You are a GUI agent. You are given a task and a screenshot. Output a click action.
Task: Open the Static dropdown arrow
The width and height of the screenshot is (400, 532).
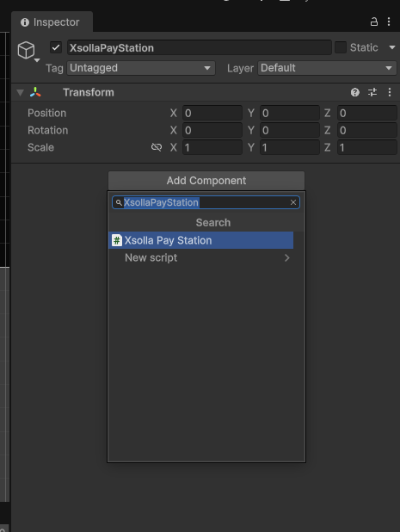392,47
